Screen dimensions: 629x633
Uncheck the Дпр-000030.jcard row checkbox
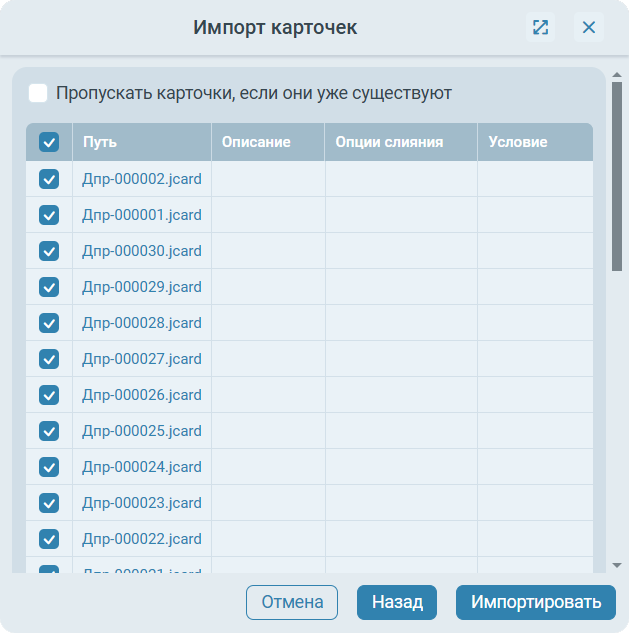[49, 251]
